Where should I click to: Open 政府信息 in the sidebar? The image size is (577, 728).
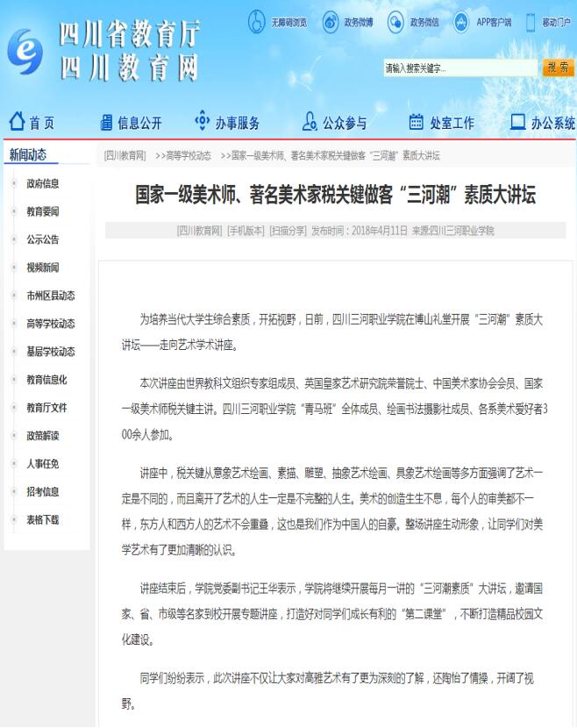coord(43,183)
